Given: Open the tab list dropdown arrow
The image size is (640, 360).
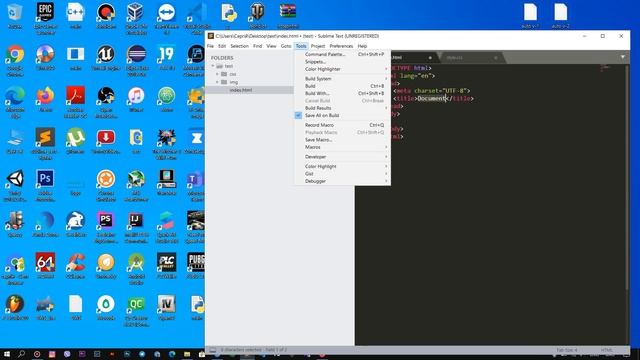Looking at the screenshot, I should click(x=623, y=57).
